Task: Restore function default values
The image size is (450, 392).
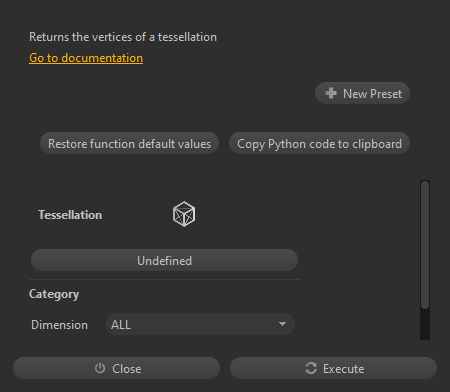Action: point(129,144)
